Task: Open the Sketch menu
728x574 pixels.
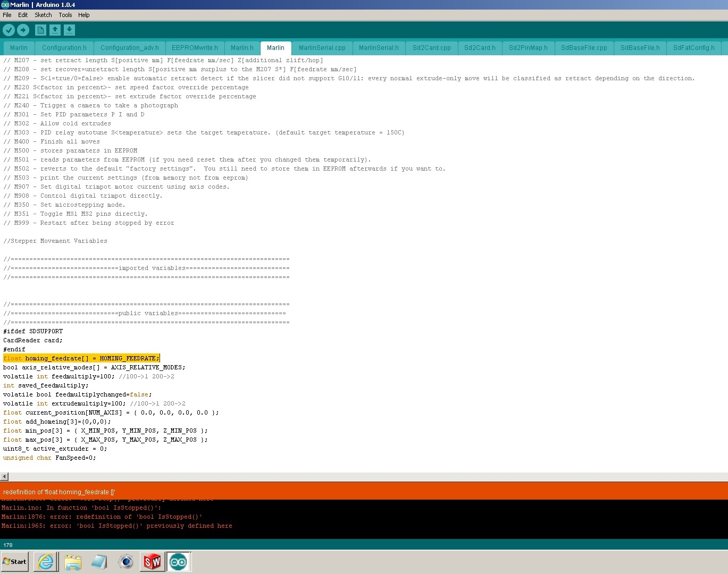Action: pos(43,15)
